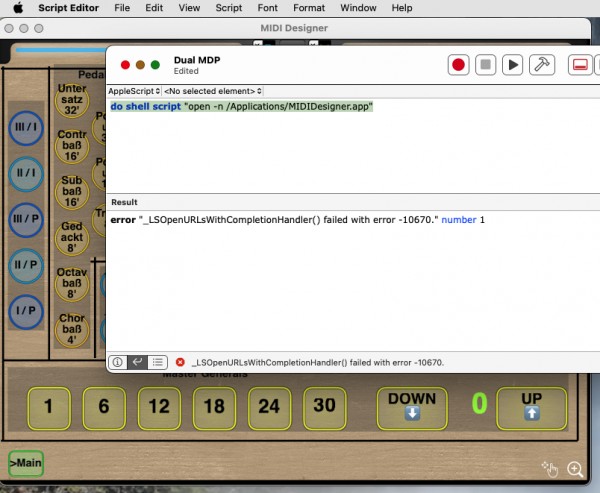Toggle the Chorbaß 4' stop
Image resolution: width=600 pixels, height=493 pixels.
tap(72, 330)
